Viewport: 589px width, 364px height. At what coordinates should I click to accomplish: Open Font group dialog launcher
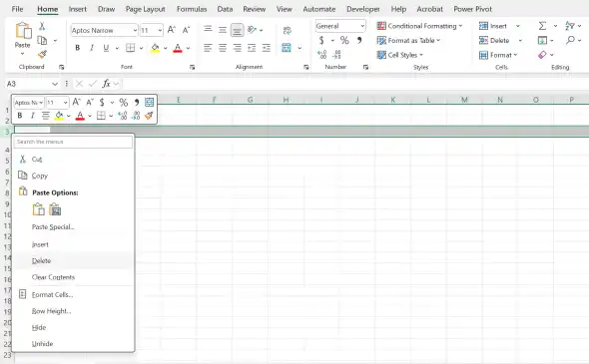coord(192,67)
